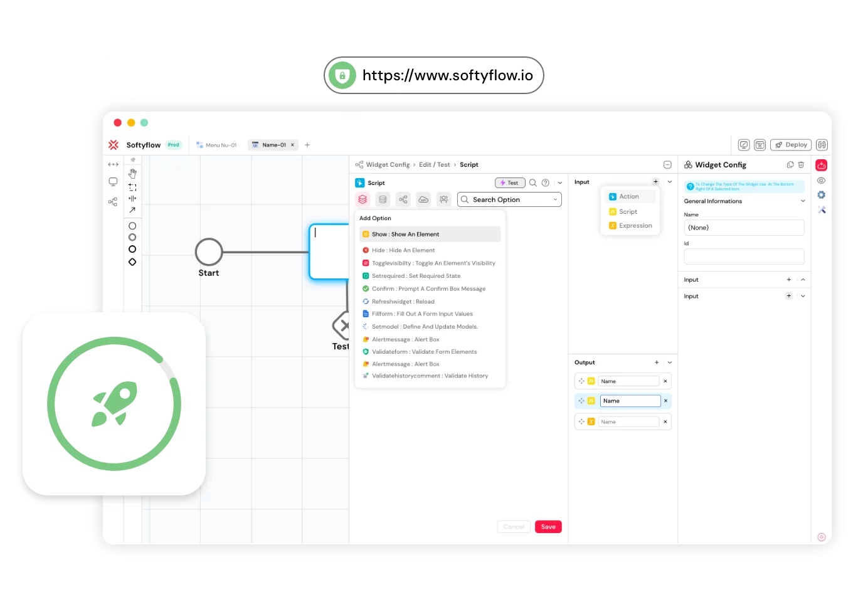Click the red tray icon in right sidebar
This screenshot has height=592, width=868.
click(x=822, y=166)
